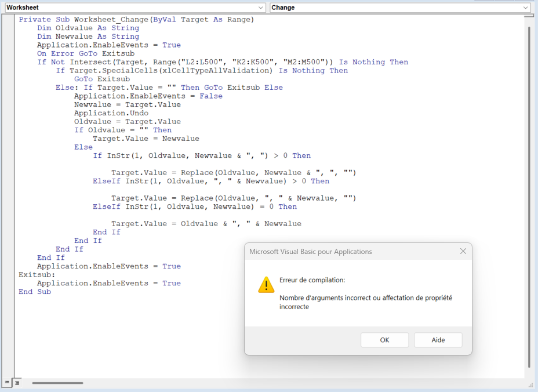The height and width of the screenshot is (392, 538).
Task: Click the Aide help button
Action: click(438, 340)
